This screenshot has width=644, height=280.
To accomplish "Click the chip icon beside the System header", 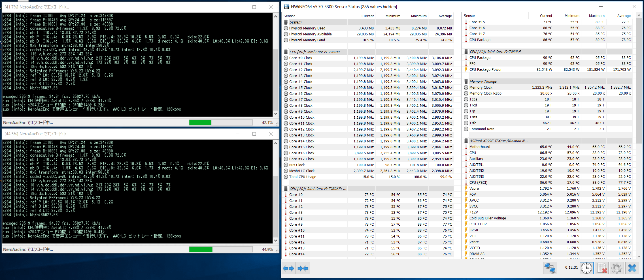I will click(x=286, y=22).
